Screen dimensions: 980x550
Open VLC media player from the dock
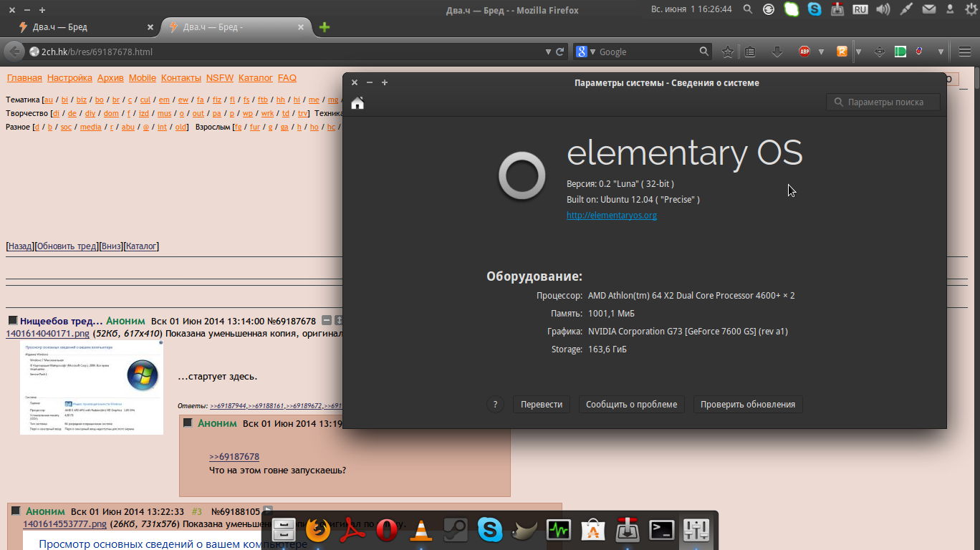[421, 530]
